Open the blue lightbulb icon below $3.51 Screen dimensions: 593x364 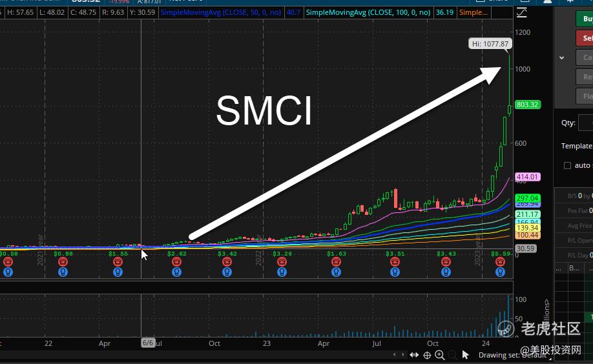pyautogui.click(x=395, y=272)
